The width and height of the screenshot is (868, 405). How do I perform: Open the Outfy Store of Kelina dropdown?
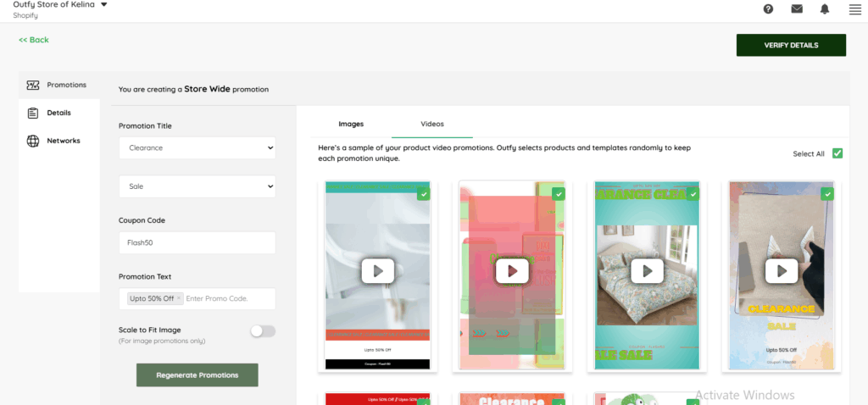pyautogui.click(x=103, y=5)
